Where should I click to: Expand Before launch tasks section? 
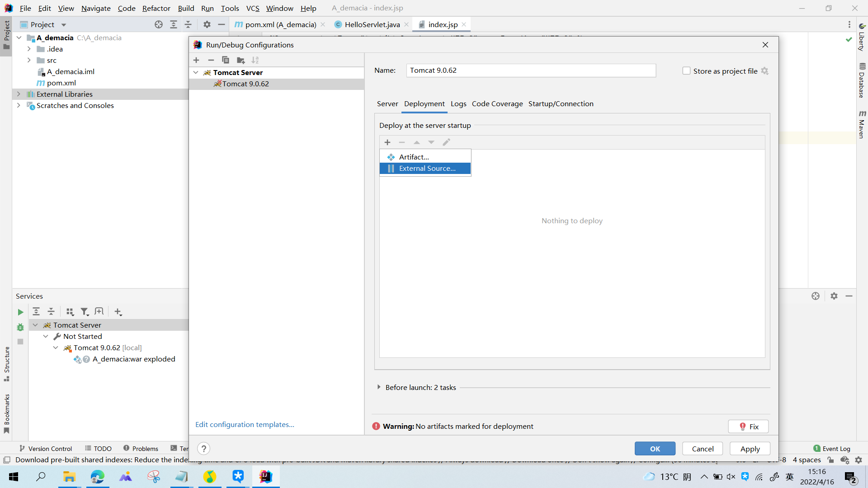tap(379, 387)
